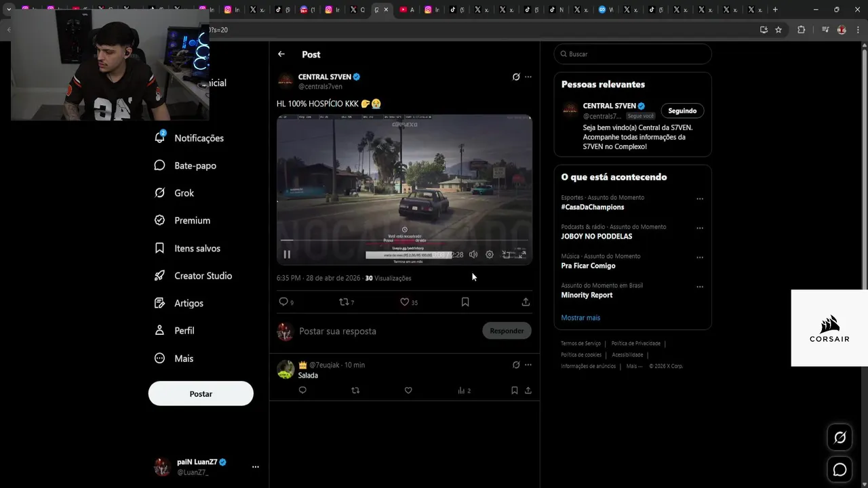Repost the @7euqiak comment
868x488 pixels.
(x=355, y=390)
